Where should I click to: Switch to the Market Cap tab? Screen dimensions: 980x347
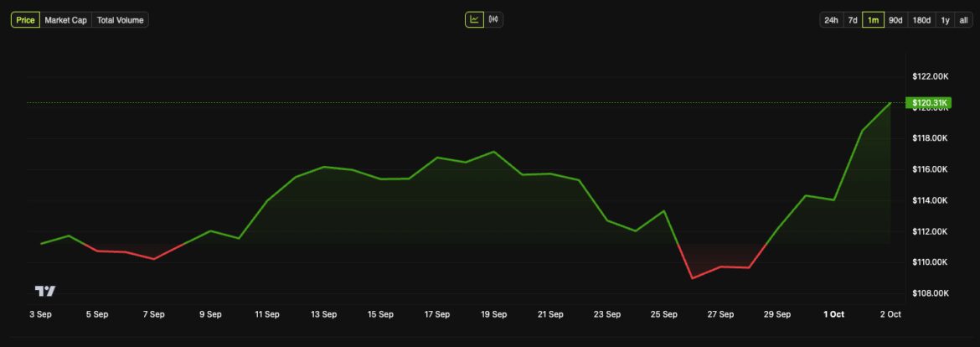pos(65,20)
